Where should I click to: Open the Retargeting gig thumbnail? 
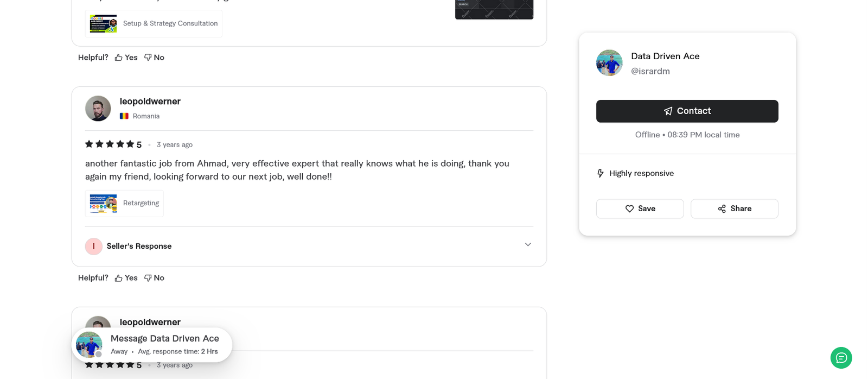pos(103,203)
